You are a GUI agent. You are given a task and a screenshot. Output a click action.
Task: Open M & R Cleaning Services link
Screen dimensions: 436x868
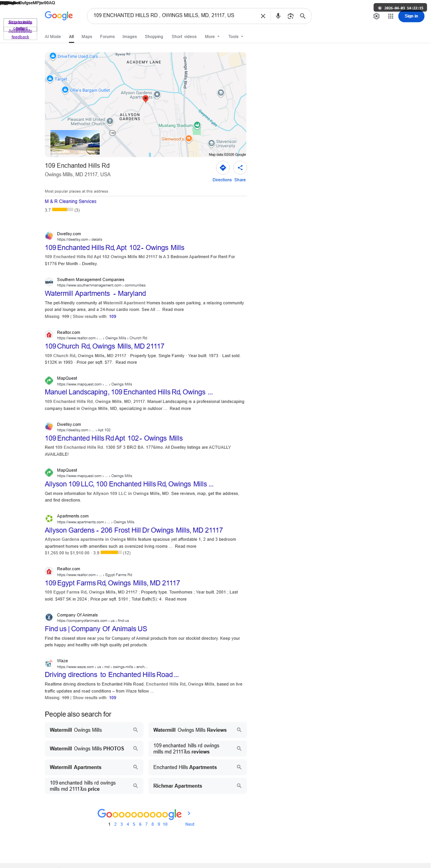click(x=71, y=201)
